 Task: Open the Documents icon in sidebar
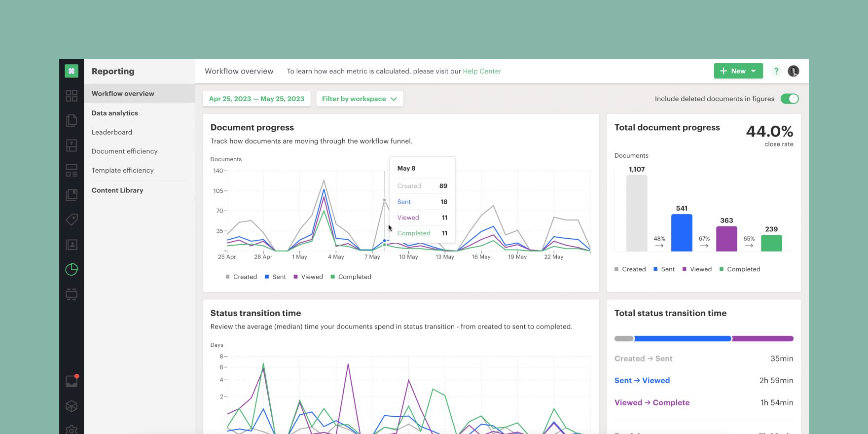point(72,120)
